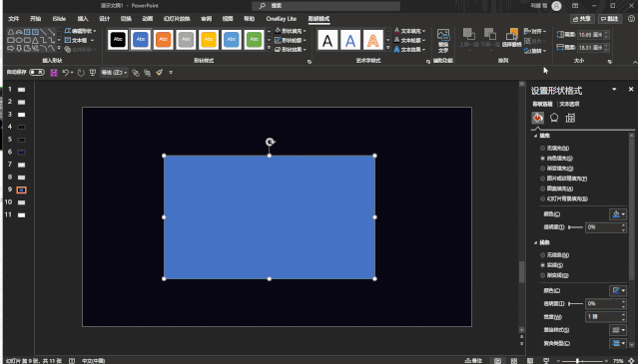The image size is (638, 364).
Task: Click the Alt Text (替换文字) icon
Action: point(443,41)
